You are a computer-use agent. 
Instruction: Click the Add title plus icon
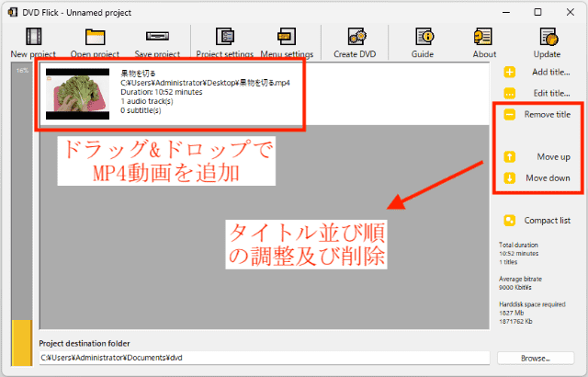click(x=509, y=72)
